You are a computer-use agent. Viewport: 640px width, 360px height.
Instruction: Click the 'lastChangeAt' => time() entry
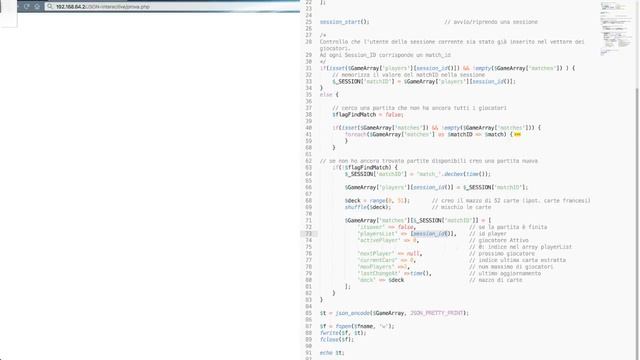[394, 273]
